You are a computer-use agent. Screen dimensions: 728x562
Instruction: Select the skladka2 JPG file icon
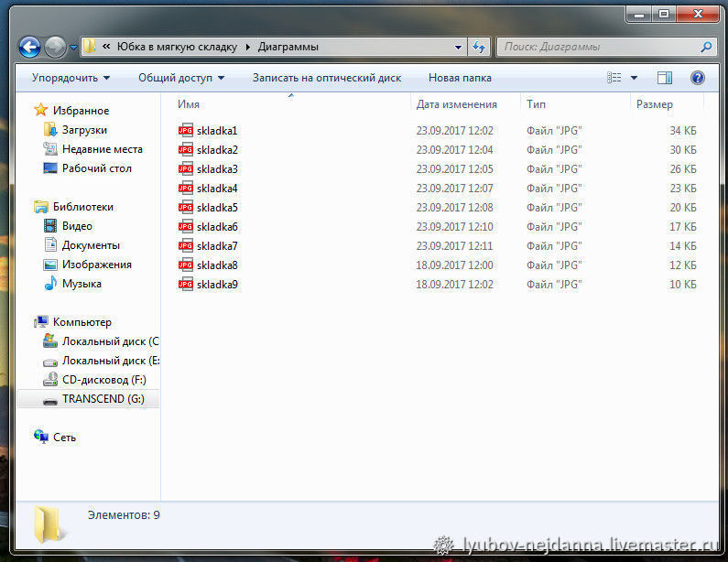click(186, 149)
